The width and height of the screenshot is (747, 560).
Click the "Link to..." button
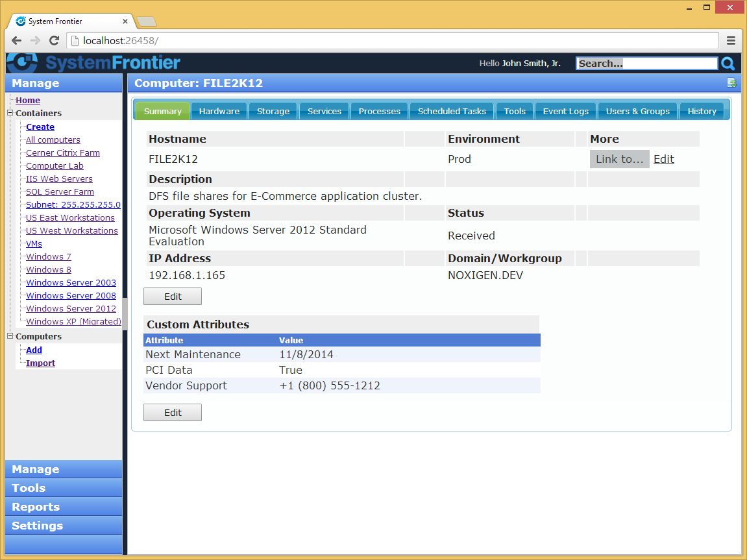619,158
